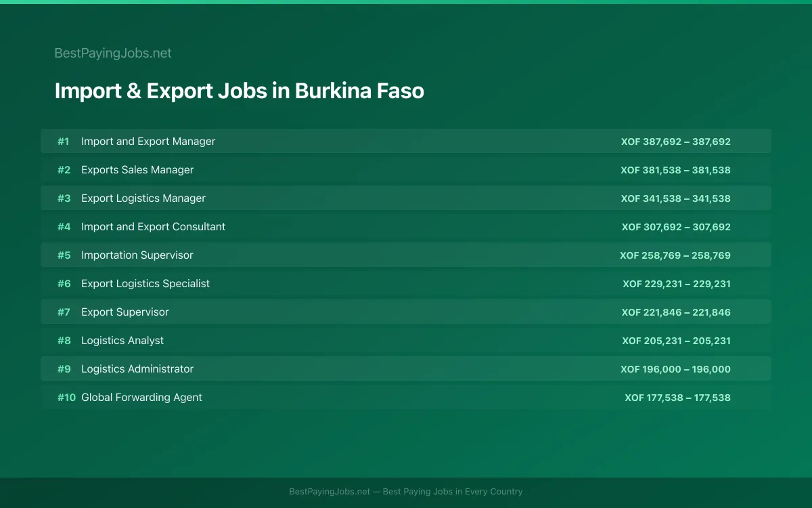Click the 'Exports Sales Manager' job title
The image size is (812, 508).
coord(137,170)
